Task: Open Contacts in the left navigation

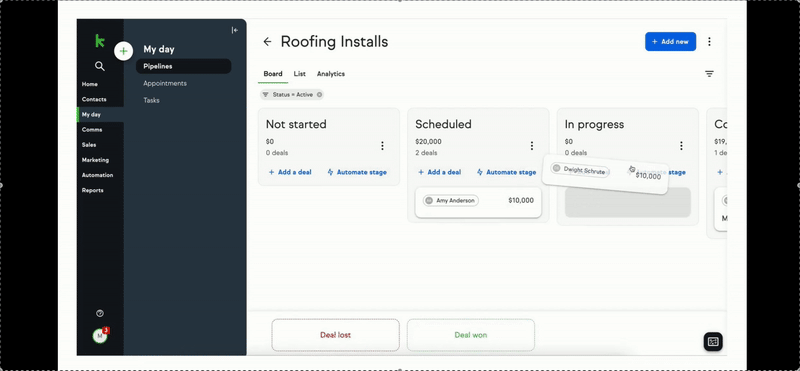Action: pos(94,100)
